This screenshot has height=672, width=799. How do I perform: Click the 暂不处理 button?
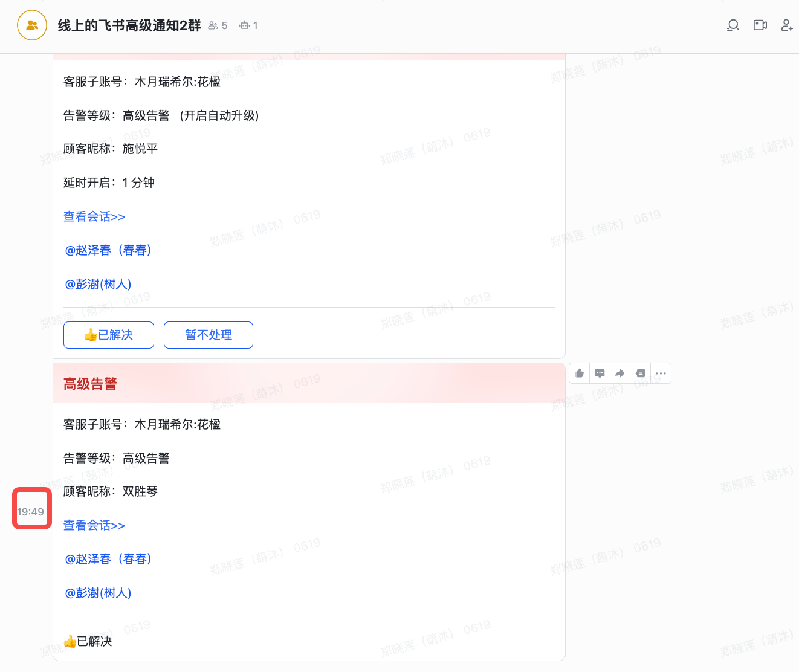pyautogui.click(x=209, y=335)
